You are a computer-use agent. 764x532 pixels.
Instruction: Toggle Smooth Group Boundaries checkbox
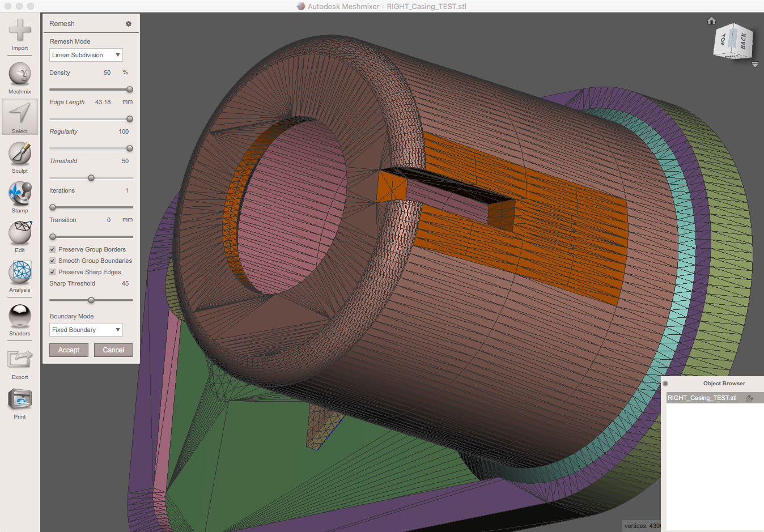[52, 261]
